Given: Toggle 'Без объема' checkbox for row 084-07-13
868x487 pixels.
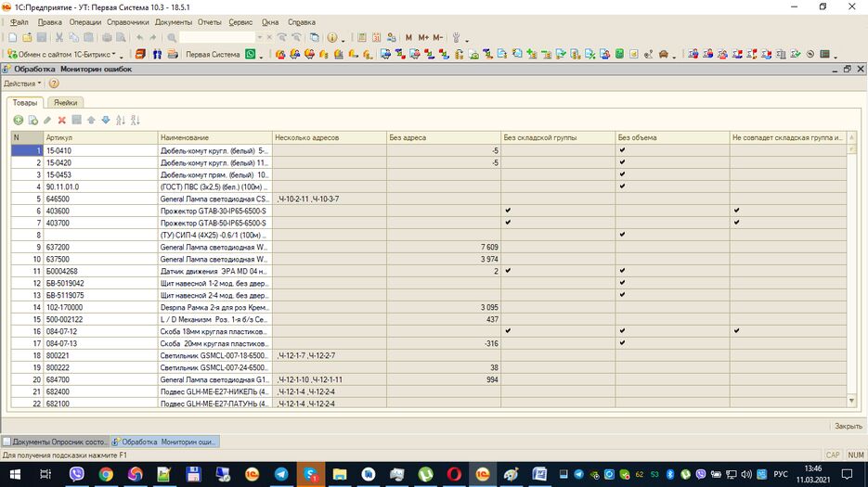Looking at the screenshot, I should tap(622, 343).
